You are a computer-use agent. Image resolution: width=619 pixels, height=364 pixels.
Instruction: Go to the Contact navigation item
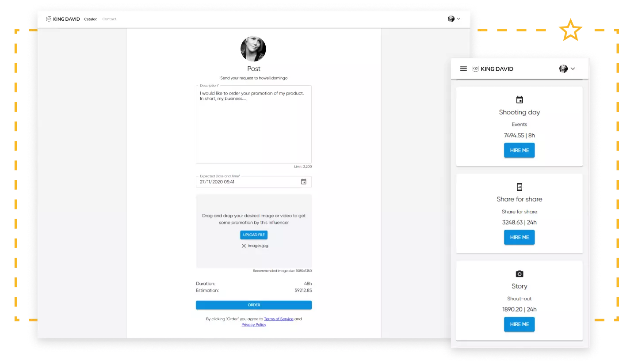tap(109, 19)
